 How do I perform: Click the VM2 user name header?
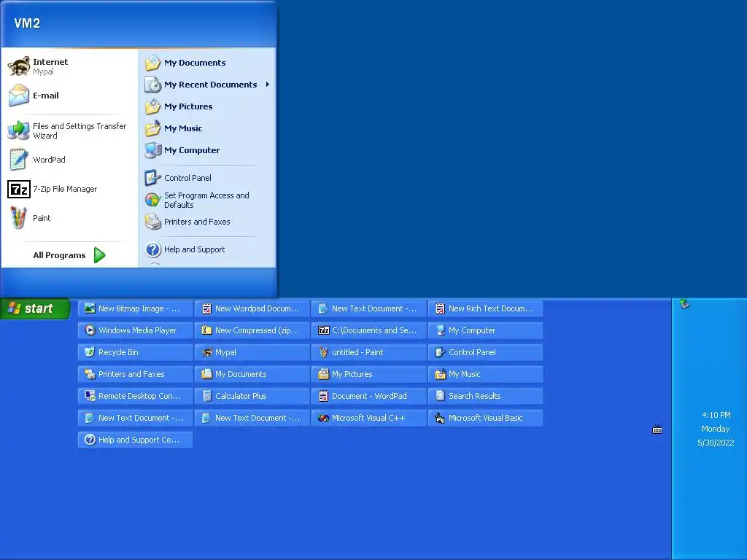click(27, 23)
